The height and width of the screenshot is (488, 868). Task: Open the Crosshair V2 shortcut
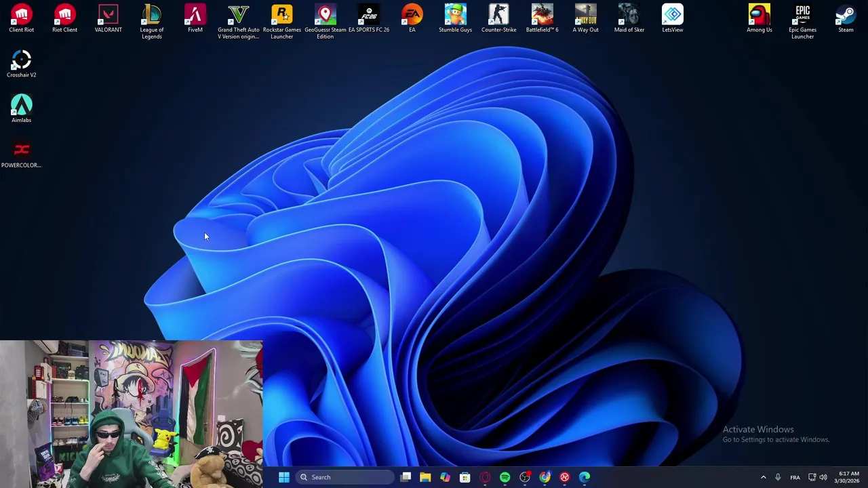tap(21, 64)
